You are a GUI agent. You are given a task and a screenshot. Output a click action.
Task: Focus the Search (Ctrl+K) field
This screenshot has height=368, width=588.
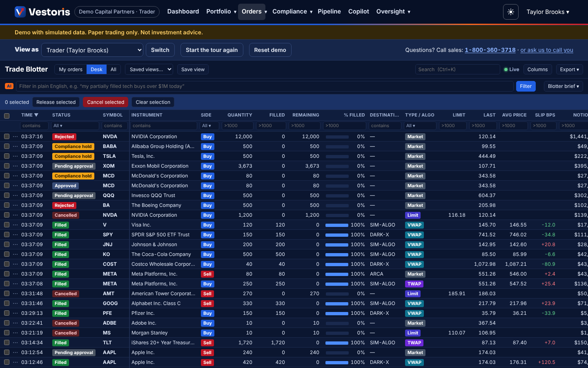pyautogui.click(x=457, y=70)
